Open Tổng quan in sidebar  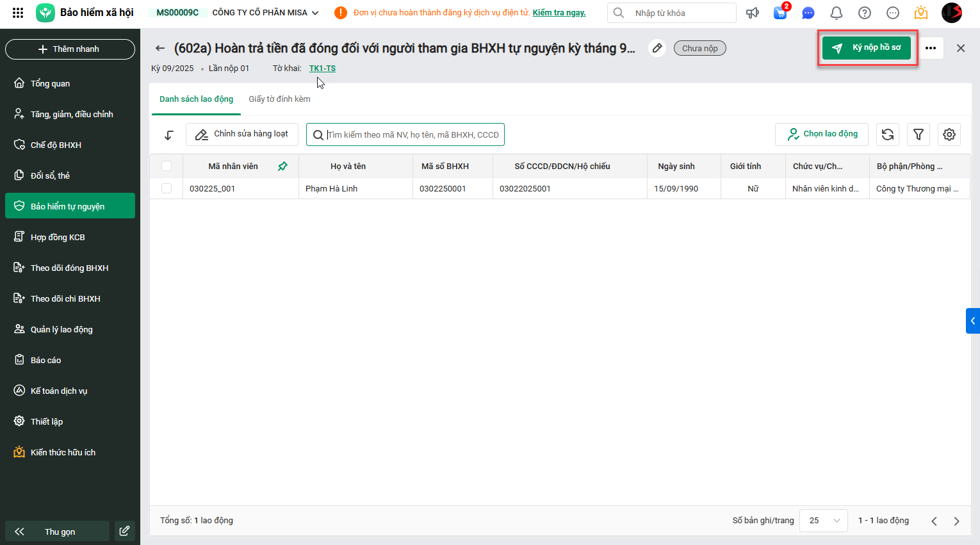[70, 83]
